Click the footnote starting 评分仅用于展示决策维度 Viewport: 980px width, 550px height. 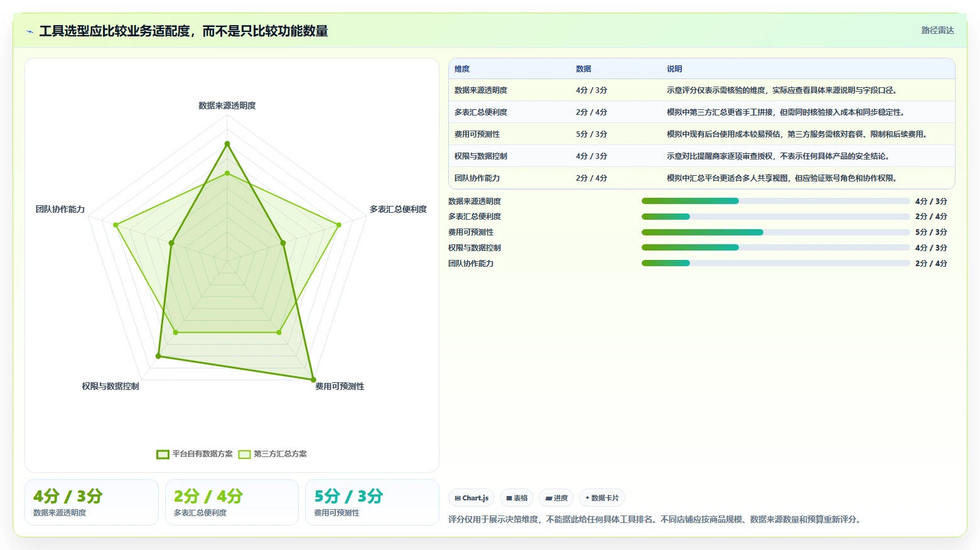(x=656, y=519)
